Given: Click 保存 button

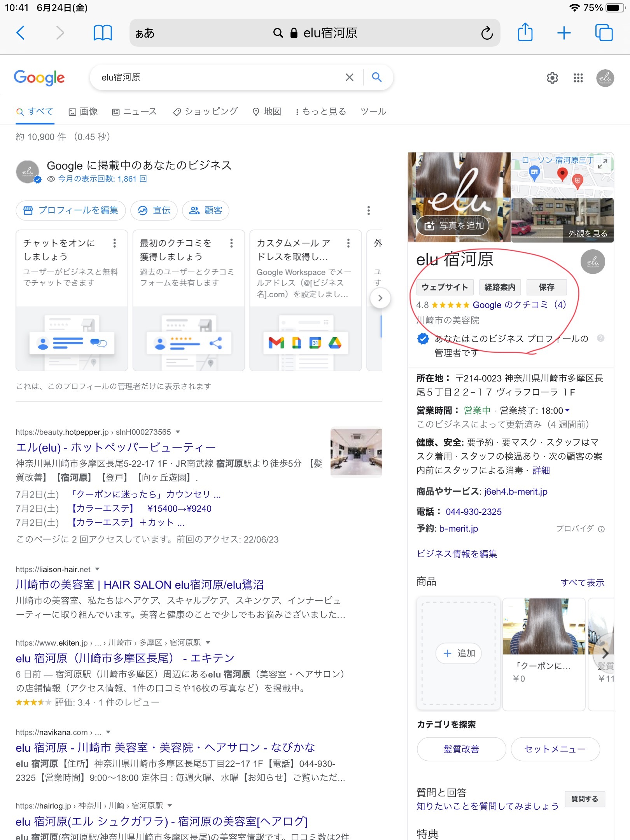Looking at the screenshot, I should point(546,287).
